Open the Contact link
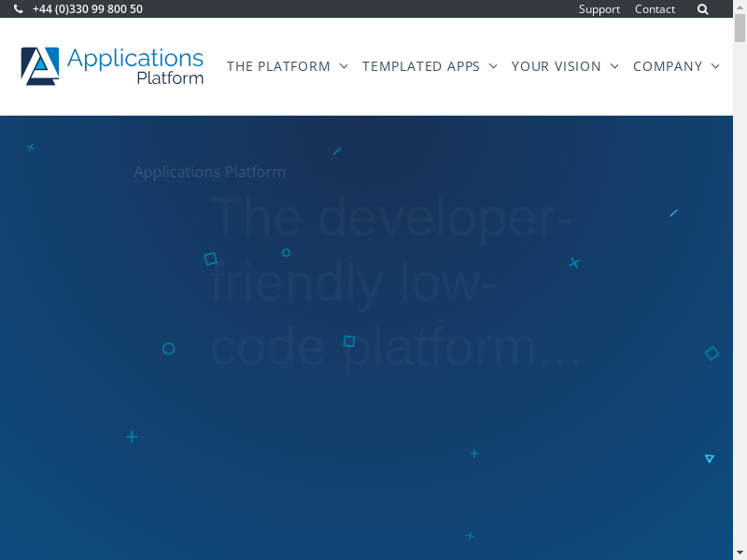 tap(655, 9)
